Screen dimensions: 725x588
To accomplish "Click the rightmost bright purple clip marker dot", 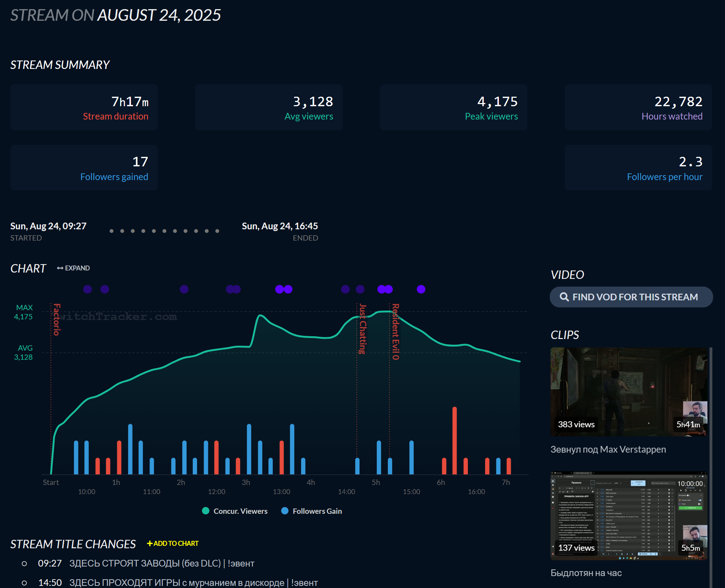I will click(421, 289).
